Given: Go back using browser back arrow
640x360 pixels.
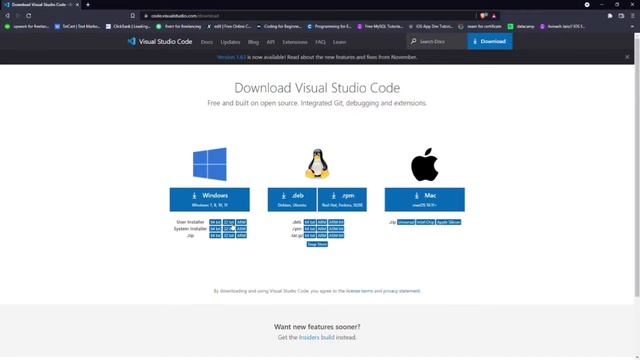Looking at the screenshot, I should click(x=7, y=16).
